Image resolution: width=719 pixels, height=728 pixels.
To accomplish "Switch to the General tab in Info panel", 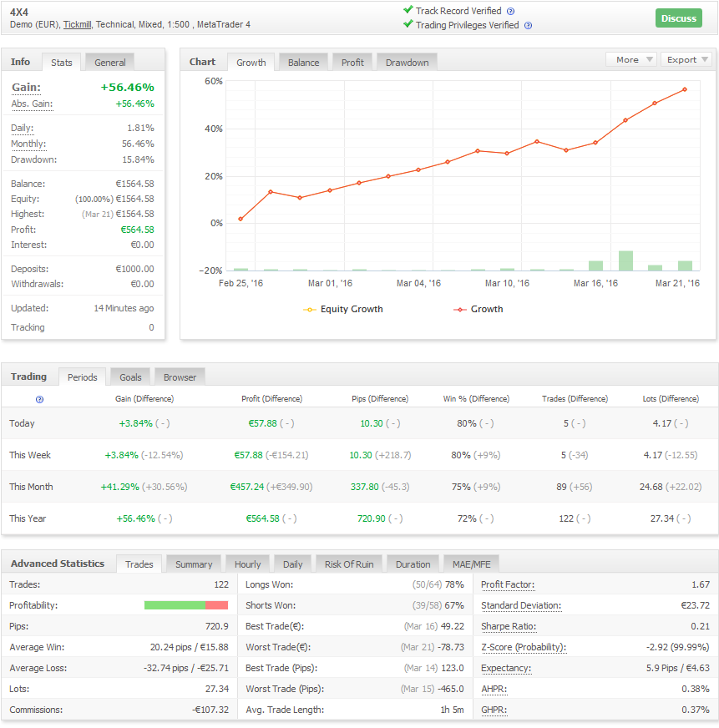I will tap(110, 63).
